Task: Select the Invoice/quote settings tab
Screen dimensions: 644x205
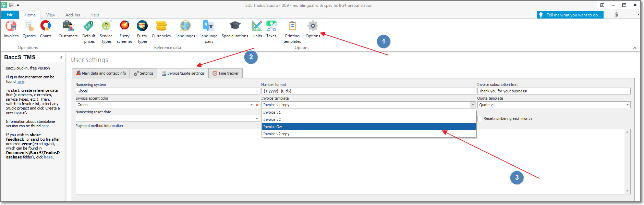Action: [183, 73]
